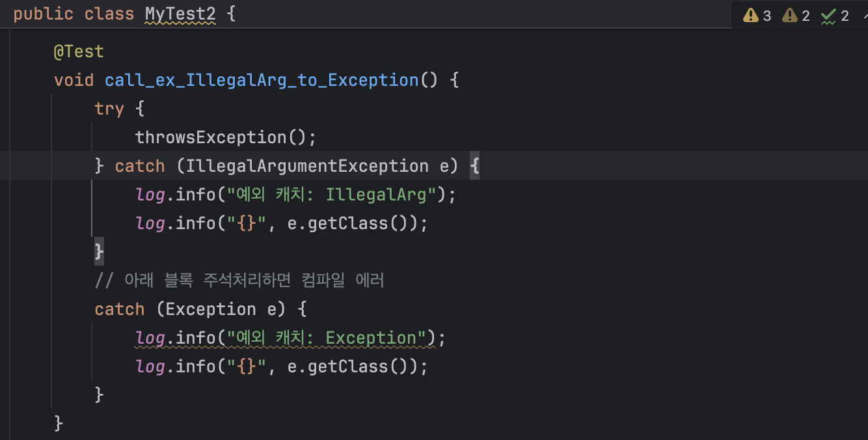The height and width of the screenshot is (440, 868).
Task: Click the void keyword of the test method
Action: (x=74, y=80)
